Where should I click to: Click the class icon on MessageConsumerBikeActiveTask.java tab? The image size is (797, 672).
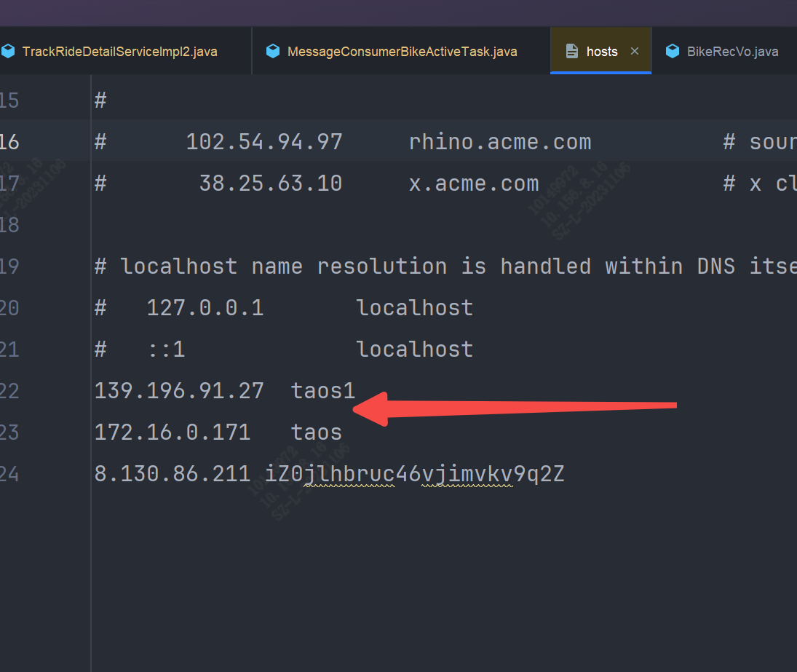pos(273,52)
